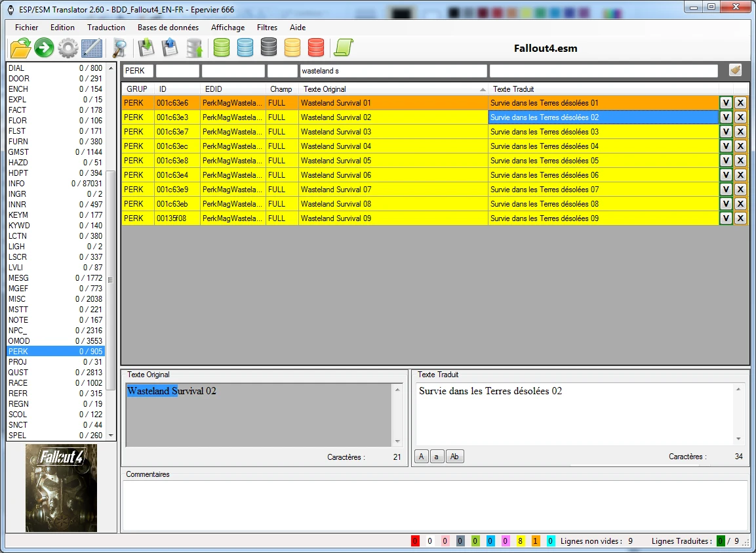Cancel Wasteland Survival 04 row with X

[x=740, y=146]
